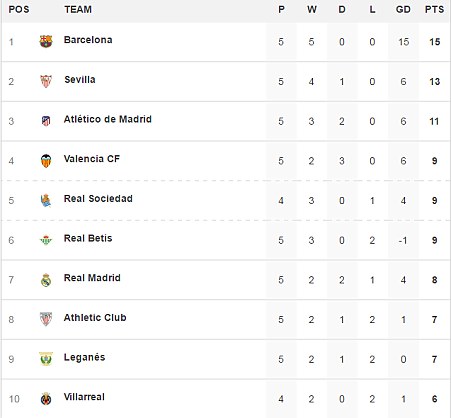Open the Barcelona team link
The height and width of the screenshot is (418, 451).
(88, 40)
